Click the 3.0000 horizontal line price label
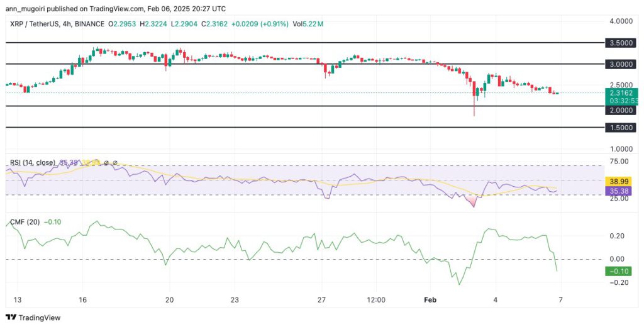This screenshot has height=327, width=644. point(621,65)
